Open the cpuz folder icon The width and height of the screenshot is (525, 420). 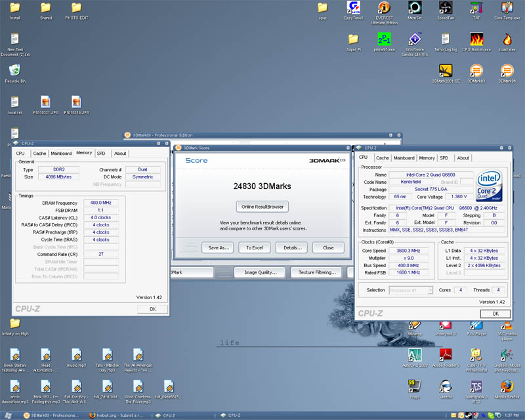click(322, 10)
